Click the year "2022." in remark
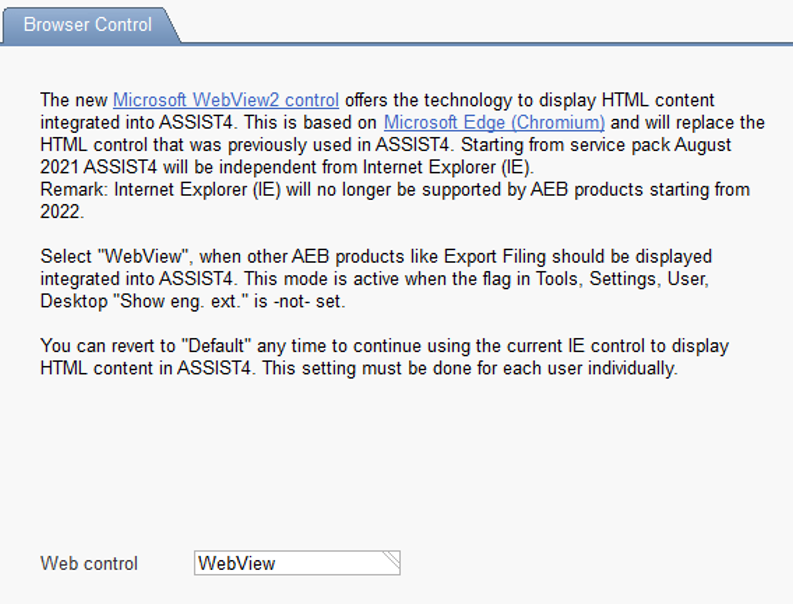793x604 pixels. (x=60, y=212)
